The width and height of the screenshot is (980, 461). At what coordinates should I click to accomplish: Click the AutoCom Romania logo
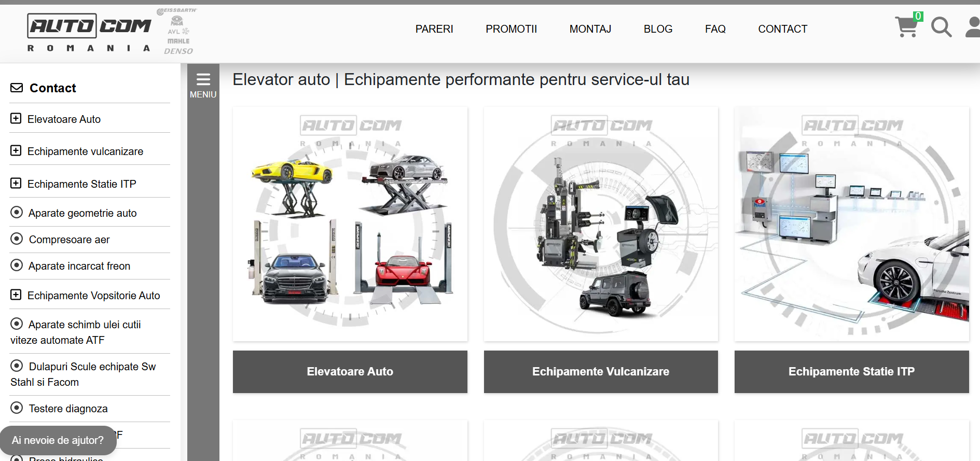(x=89, y=33)
